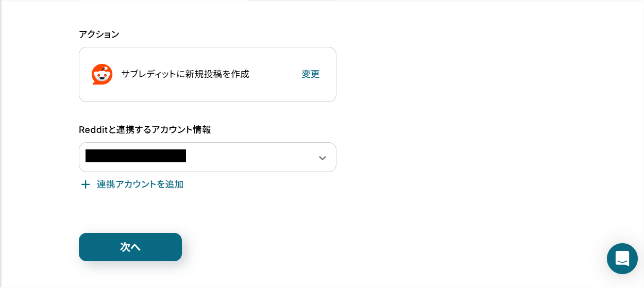The width and height of the screenshot is (644, 288).
Task: Click the white smile inside chat bubble
Action: coord(622,260)
